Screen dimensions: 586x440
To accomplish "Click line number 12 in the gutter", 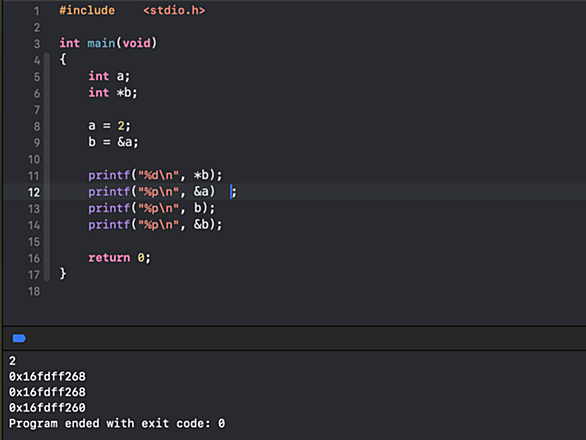I will [x=34, y=192].
